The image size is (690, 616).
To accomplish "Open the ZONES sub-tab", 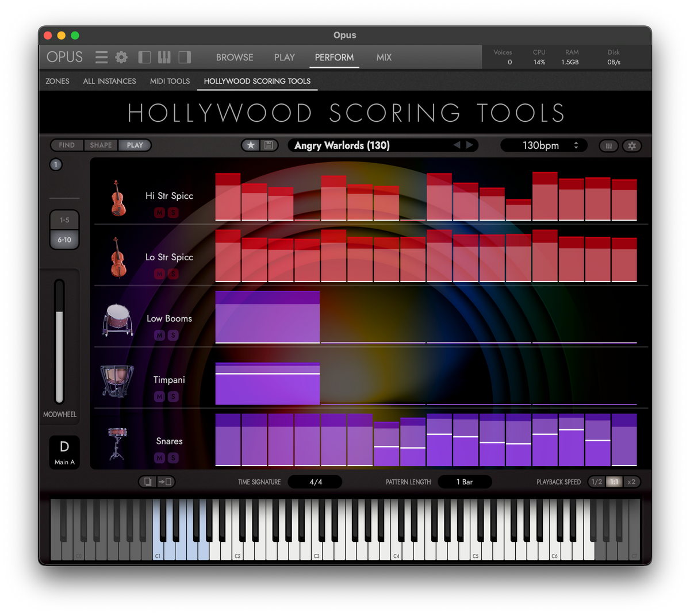I will tap(57, 81).
